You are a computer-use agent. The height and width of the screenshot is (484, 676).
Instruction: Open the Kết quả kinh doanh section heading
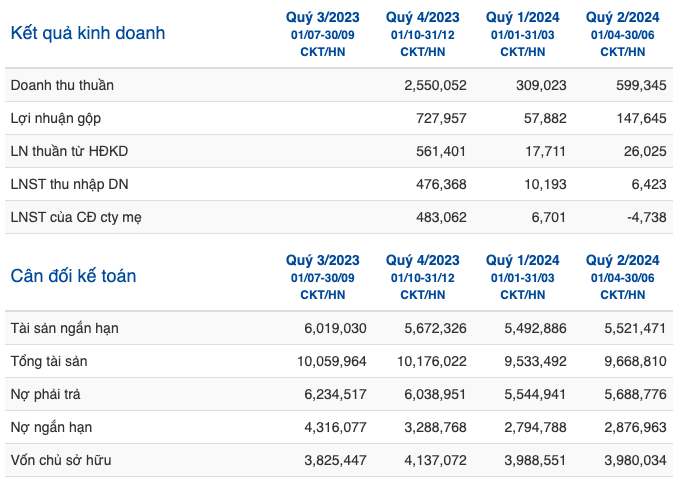pyautogui.click(x=88, y=33)
